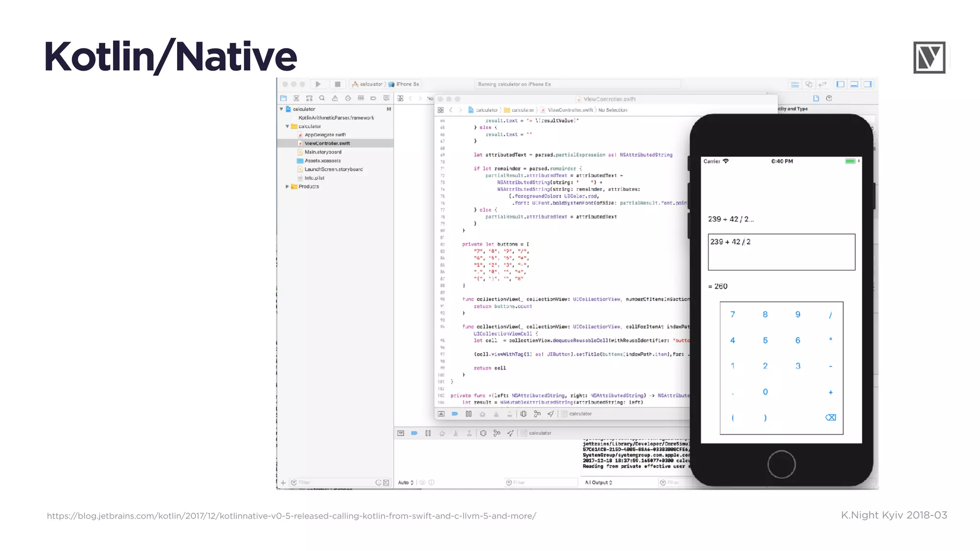Show the Breakpoint navigator icon

373,98
